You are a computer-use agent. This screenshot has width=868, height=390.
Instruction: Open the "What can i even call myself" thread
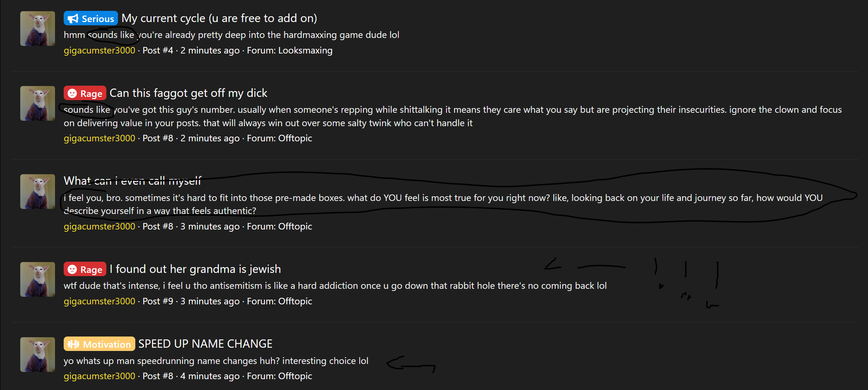tap(132, 181)
